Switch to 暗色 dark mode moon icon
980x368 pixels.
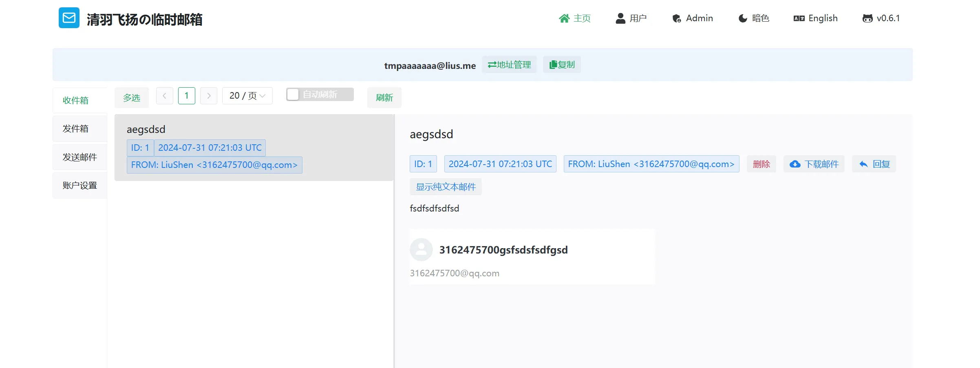tap(743, 18)
